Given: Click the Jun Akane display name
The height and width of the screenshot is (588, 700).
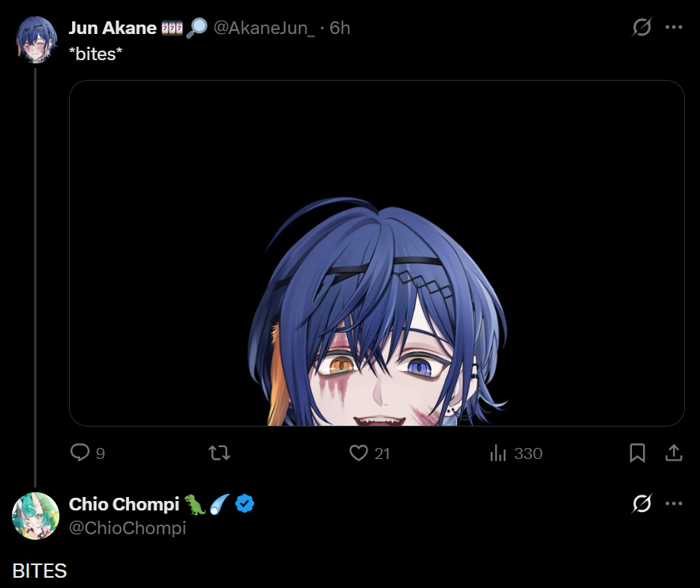Looking at the screenshot, I should coord(112,28).
